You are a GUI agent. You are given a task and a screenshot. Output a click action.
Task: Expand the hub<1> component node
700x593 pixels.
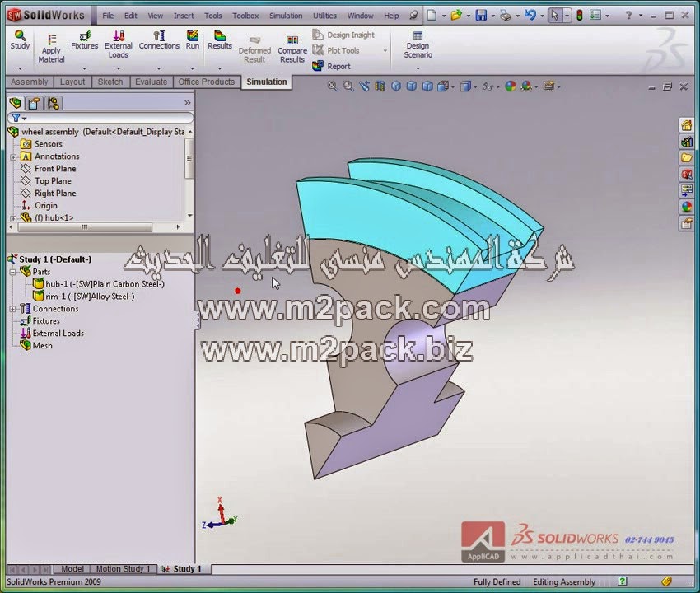(x=13, y=218)
